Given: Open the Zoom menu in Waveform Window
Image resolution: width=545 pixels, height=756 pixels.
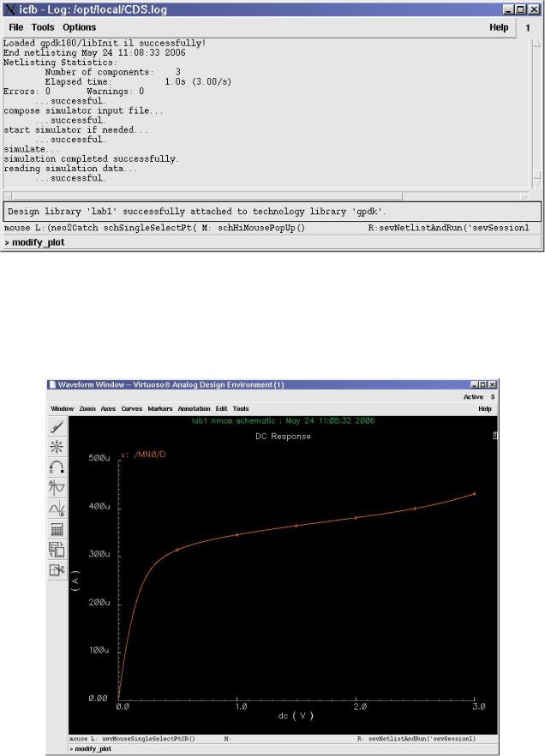Looking at the screenshot, I should pos(87,408).
